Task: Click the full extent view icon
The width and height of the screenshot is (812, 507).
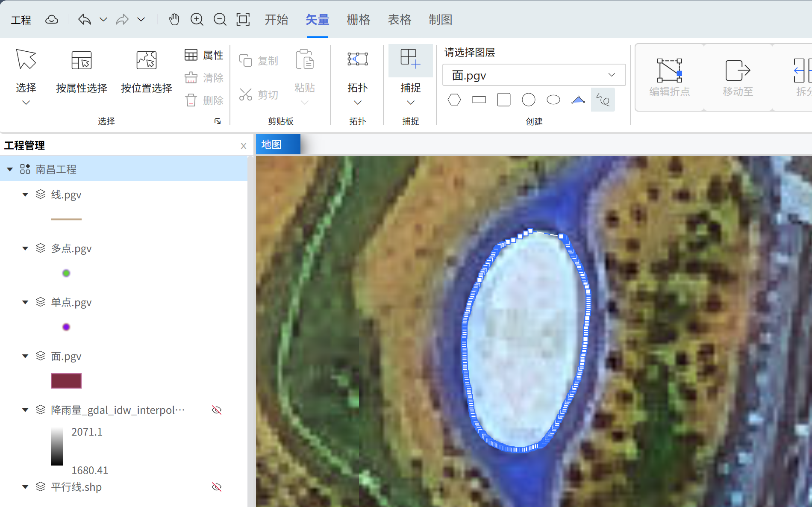Action: point(243,20)
